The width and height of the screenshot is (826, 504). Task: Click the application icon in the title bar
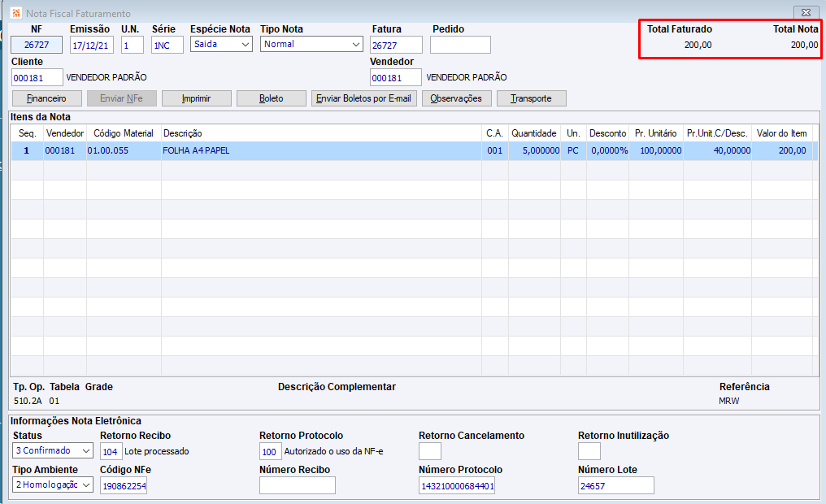pyautogui.click(x=16, y=13)
